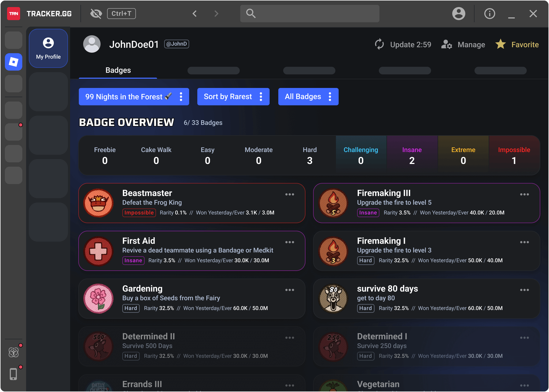Click the Determined II badge icon

point(98,346)
